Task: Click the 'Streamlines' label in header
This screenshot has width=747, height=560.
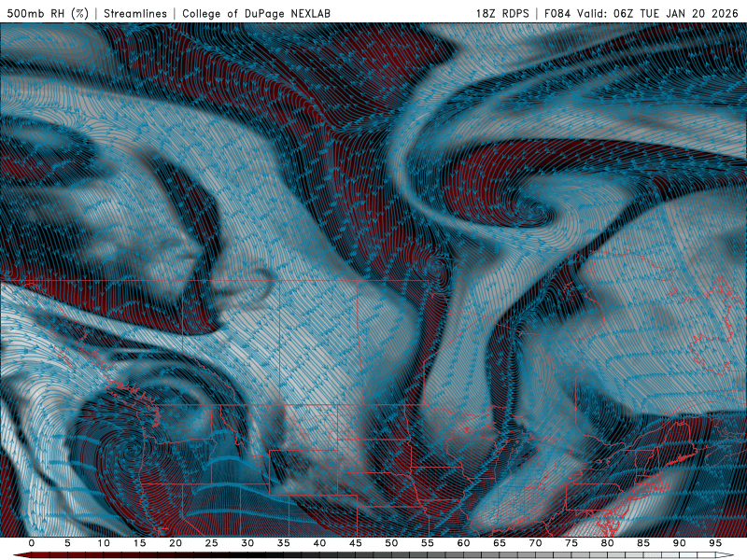Action: (x=135, y=13)
